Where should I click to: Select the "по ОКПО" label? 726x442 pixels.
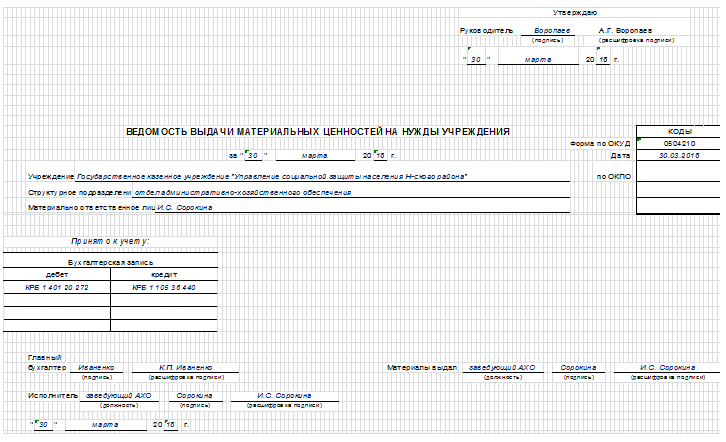(613, 176)
